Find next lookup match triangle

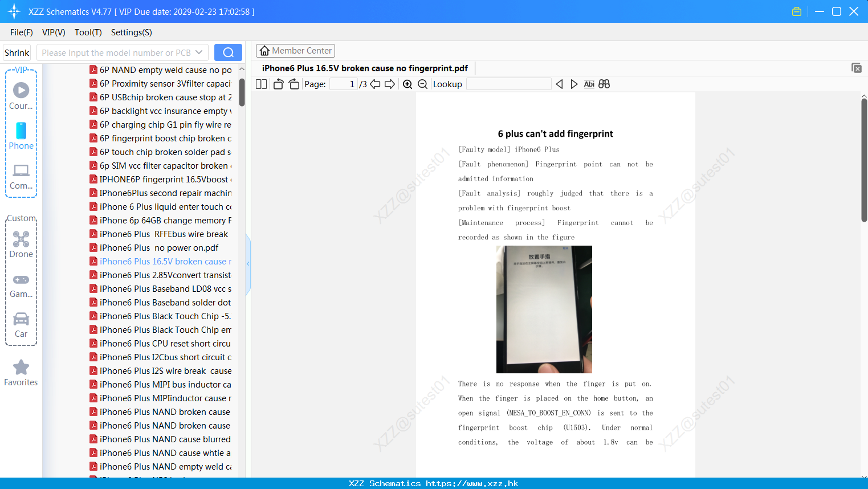pyautogui.click(x=574, y=84)
